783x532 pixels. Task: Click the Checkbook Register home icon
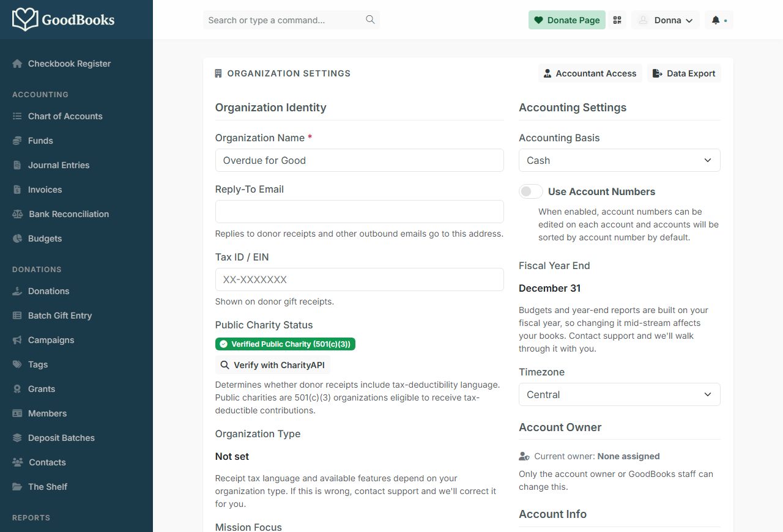click(17, 64)
